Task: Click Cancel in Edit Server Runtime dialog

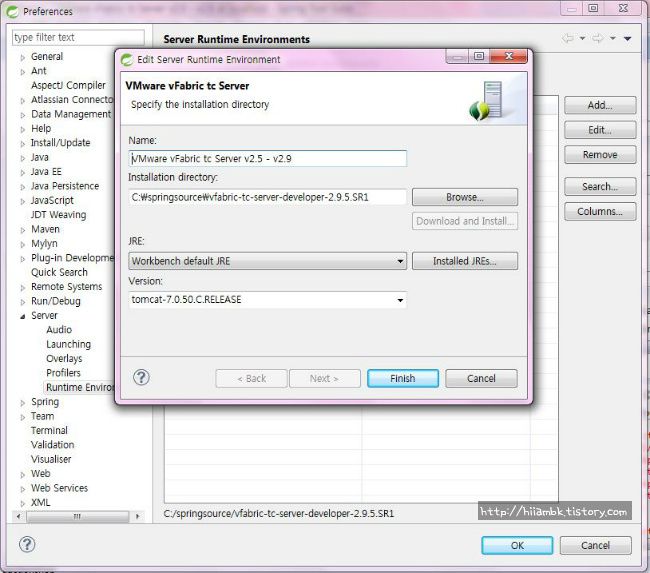Action: click(x=481, y=379)
